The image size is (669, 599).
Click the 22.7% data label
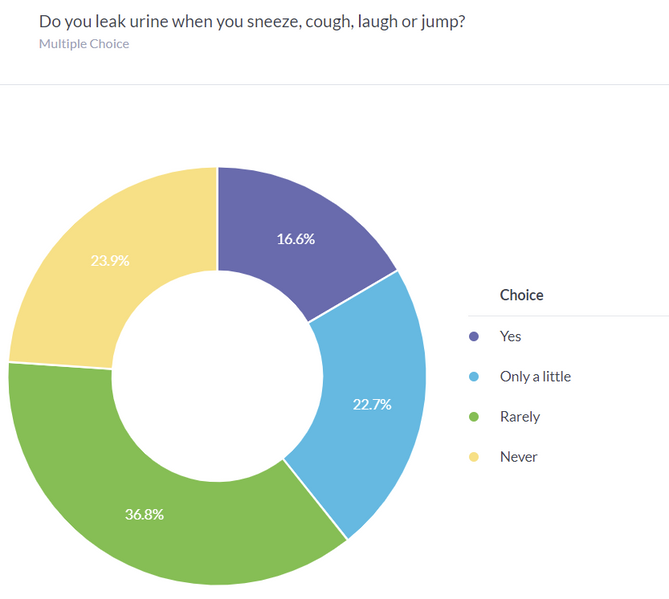tap(372, 405)
